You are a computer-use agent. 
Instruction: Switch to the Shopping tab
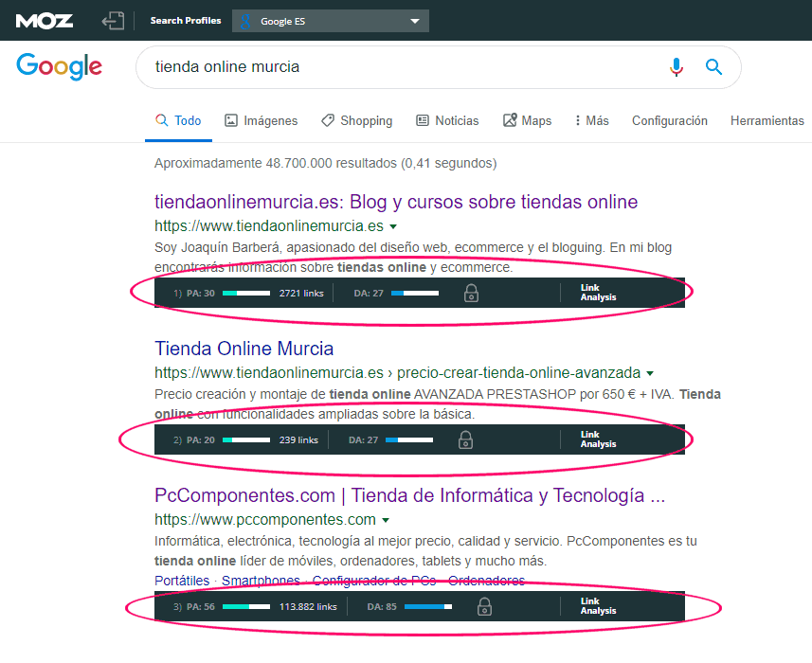[357, 120]
